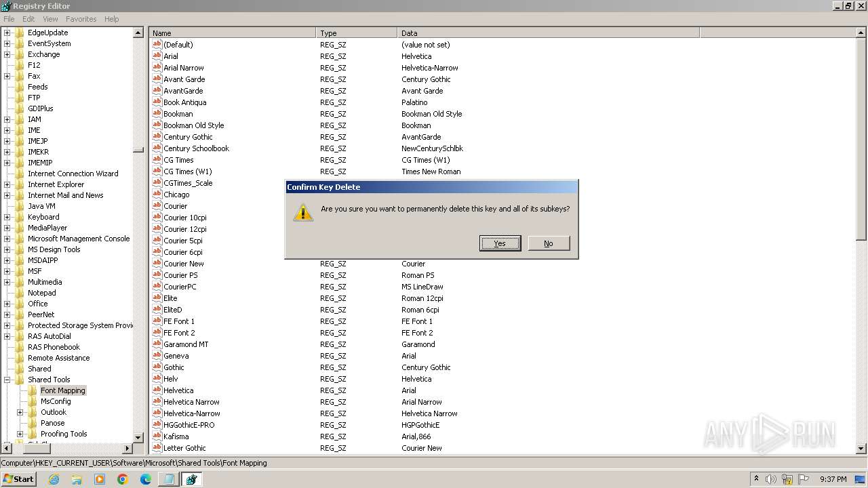Select the Font Mapping folder icon

[33, 390]
